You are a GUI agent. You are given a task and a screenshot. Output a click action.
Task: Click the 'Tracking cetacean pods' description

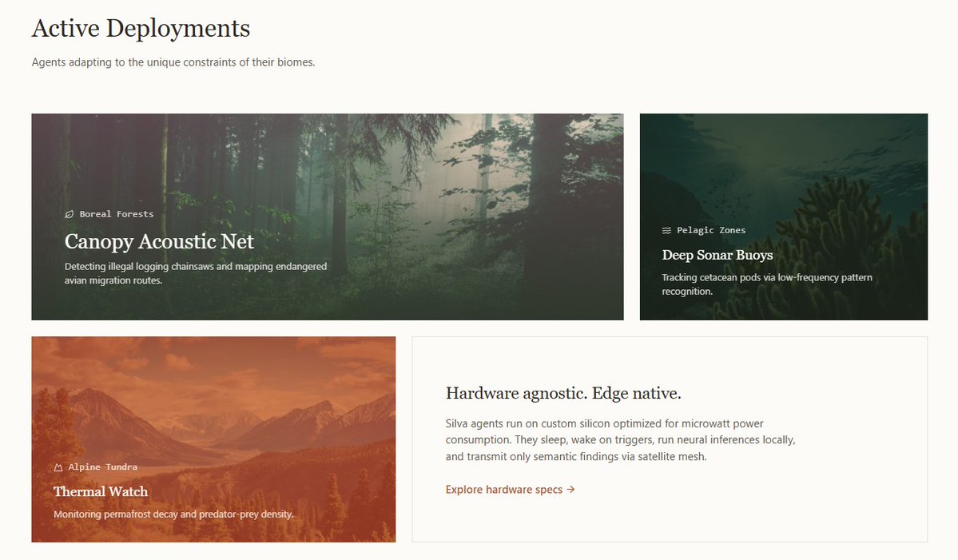click(767, 284)
